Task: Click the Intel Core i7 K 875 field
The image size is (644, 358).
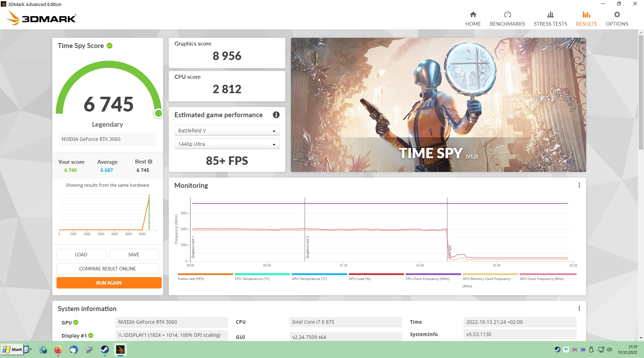Action: click(346, 322)
